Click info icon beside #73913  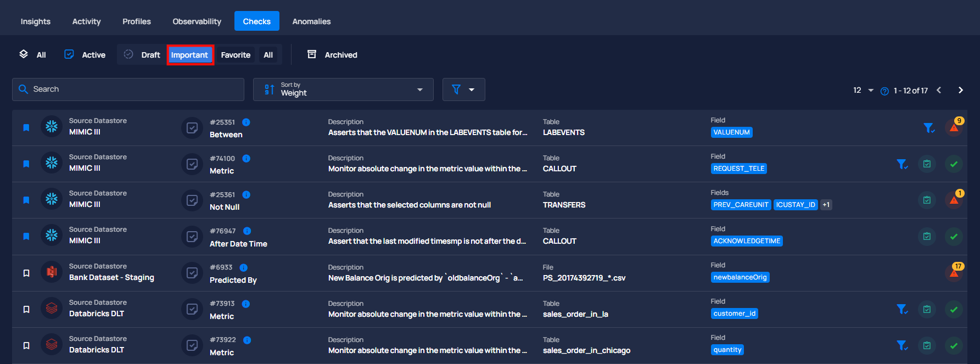coord(246,304)
